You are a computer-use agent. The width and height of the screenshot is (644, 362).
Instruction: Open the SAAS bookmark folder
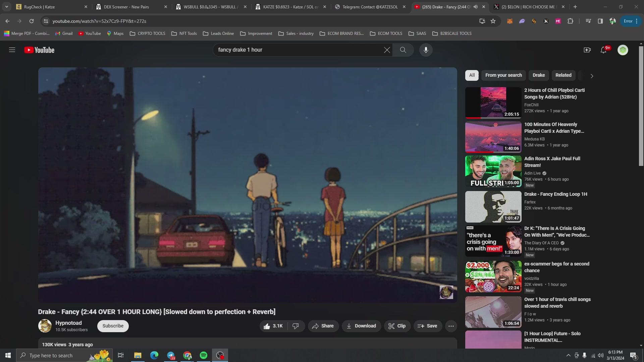(x=418, y=34)
